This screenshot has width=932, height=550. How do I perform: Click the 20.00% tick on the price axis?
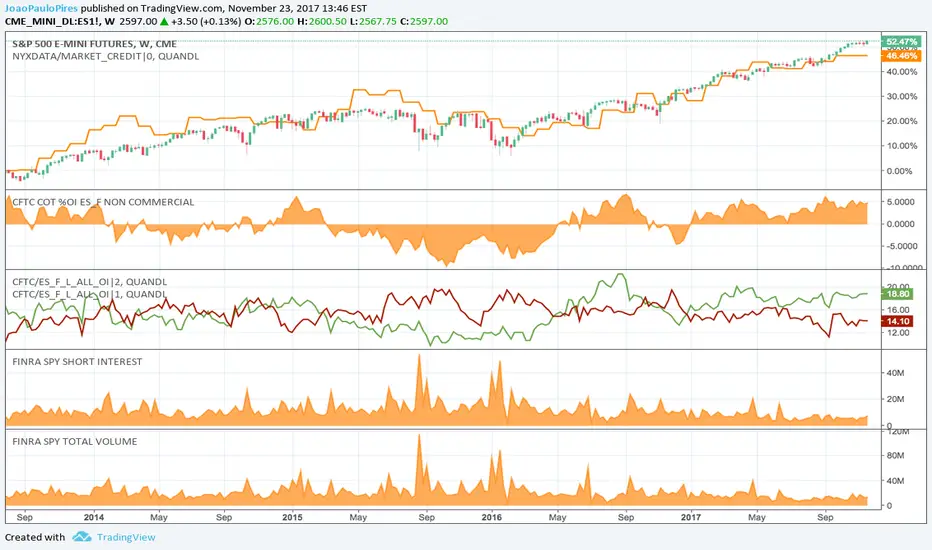902,121
